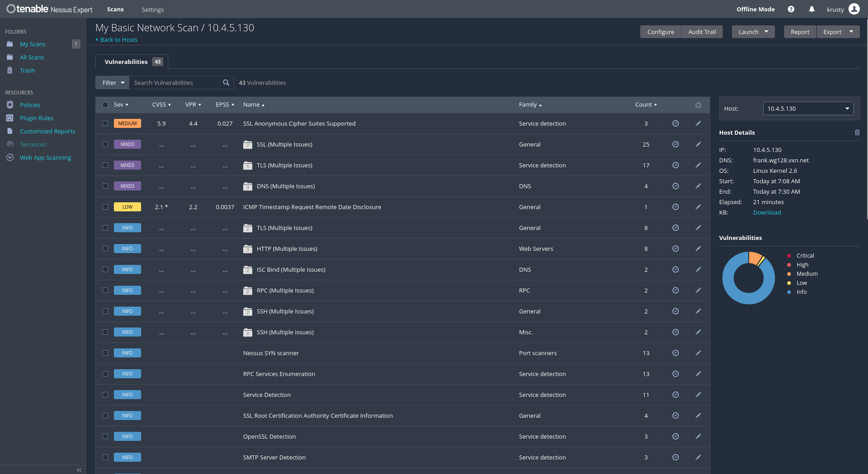This screenshot has height=474, width=868.
Task: Open the Launch dropdown button
Action: [753, 32]
